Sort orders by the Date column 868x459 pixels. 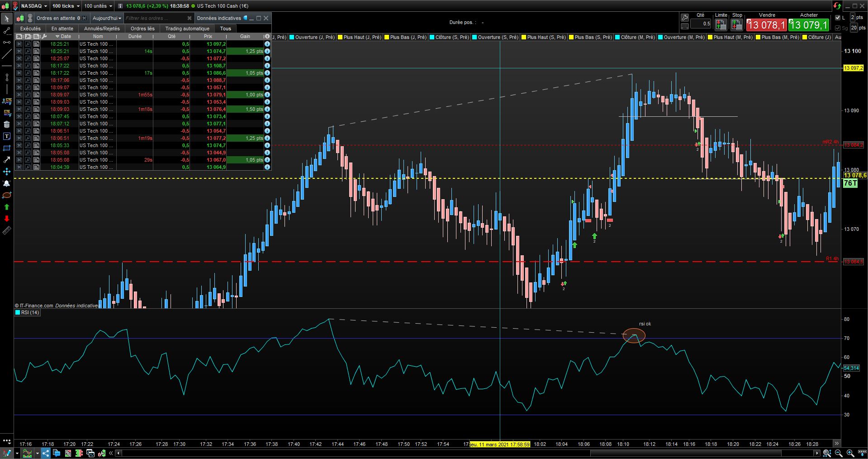[63, 36]
